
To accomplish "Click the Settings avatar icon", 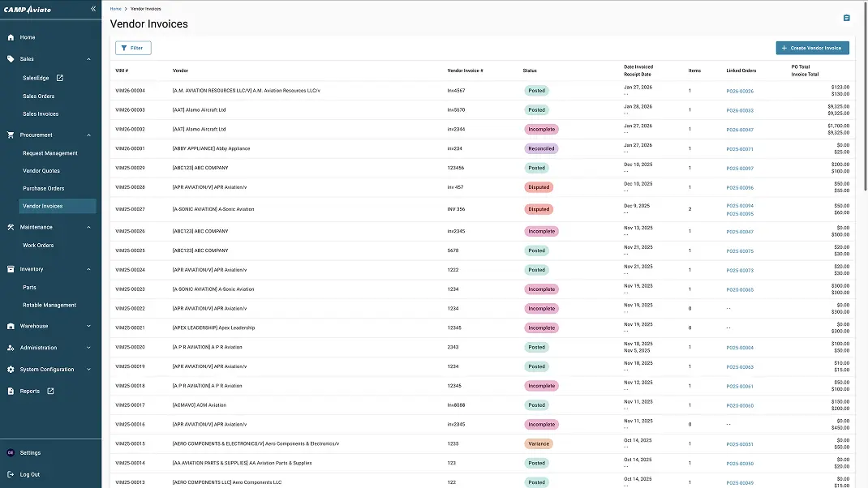I will (x=11, y=452).
